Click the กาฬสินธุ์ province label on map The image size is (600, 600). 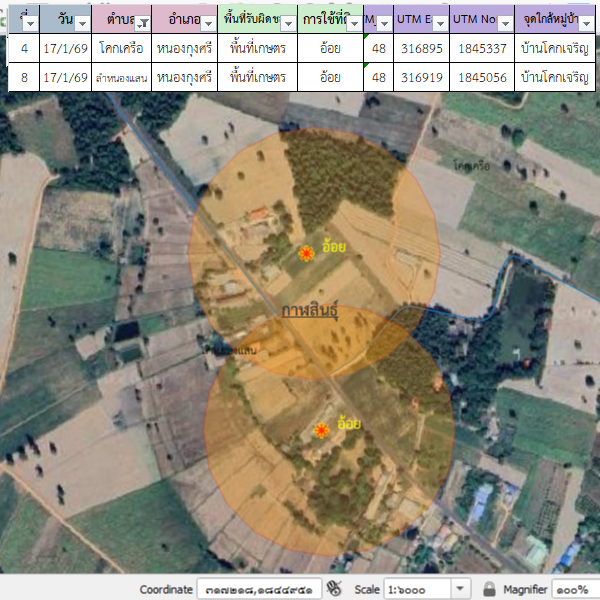point(310,311)
